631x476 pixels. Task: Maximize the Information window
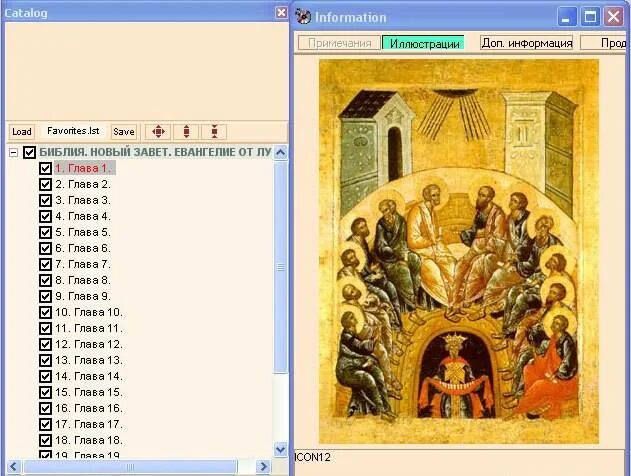point(590,17)
